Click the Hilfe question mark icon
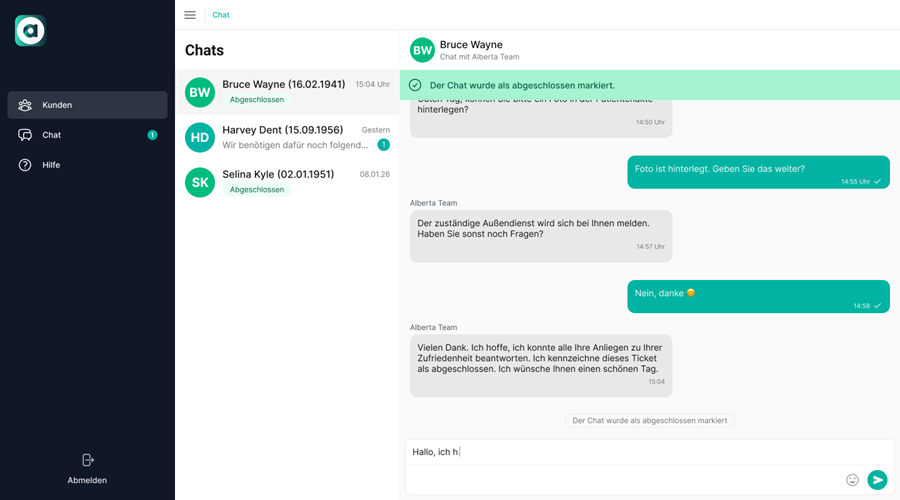This screenshot has width=900, height=500. [25, 165]
